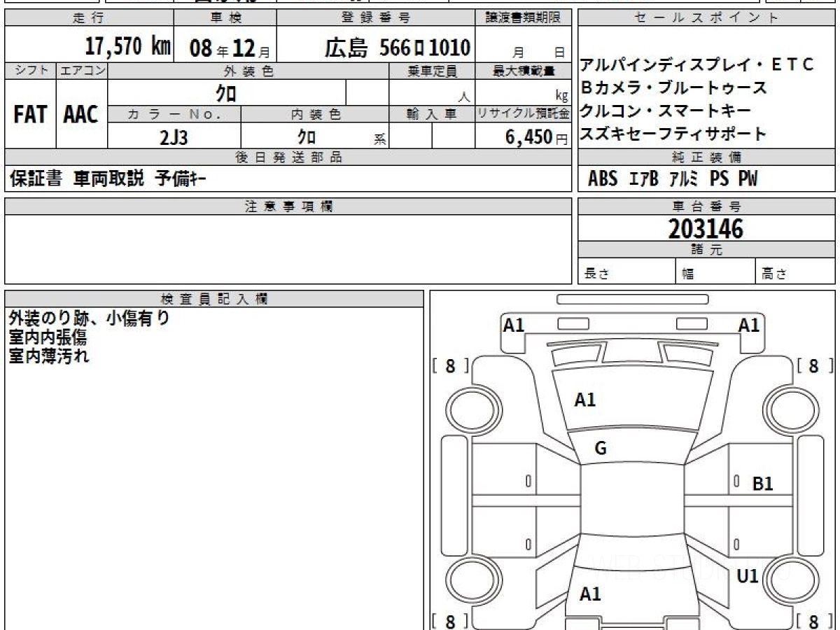840x630 pixels.
Task: Select the color code 2J3
Action: pyautogui.click(x=174, y=137)
